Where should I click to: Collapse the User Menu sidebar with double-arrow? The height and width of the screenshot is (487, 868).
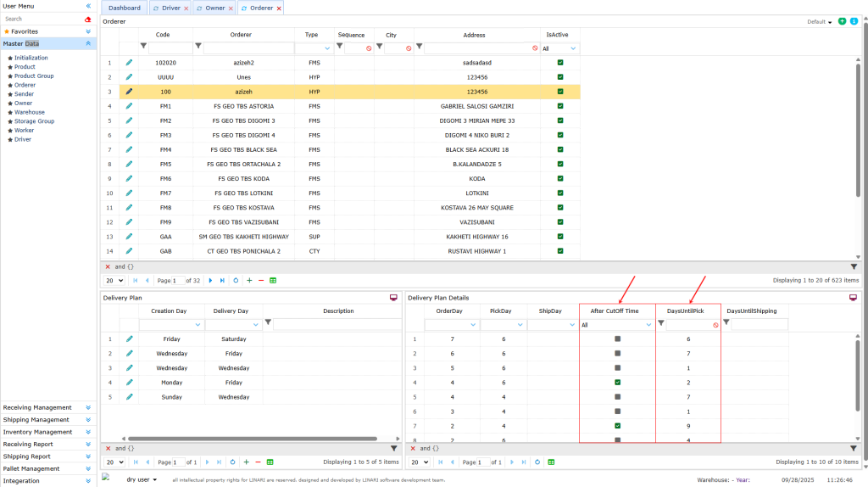point(88,6)
